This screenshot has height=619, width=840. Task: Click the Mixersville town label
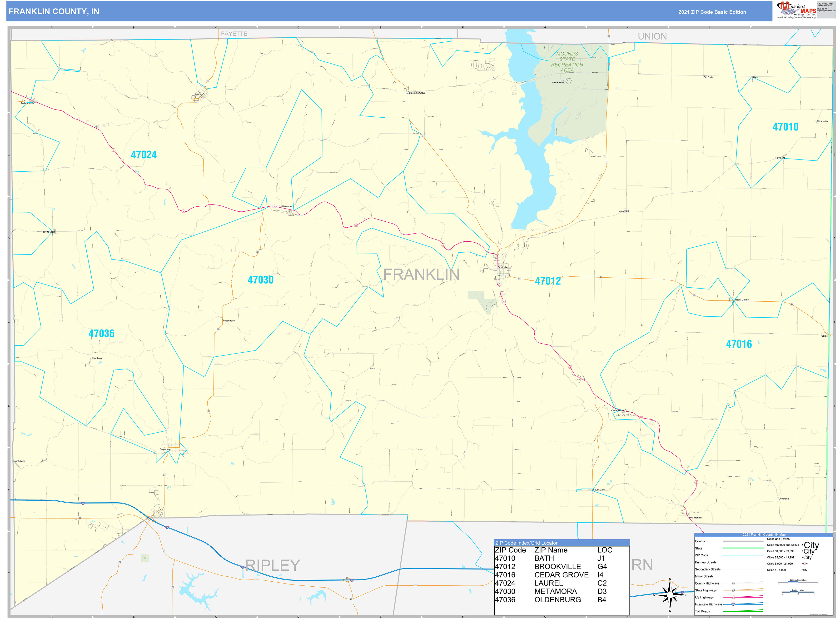[822, 121]
